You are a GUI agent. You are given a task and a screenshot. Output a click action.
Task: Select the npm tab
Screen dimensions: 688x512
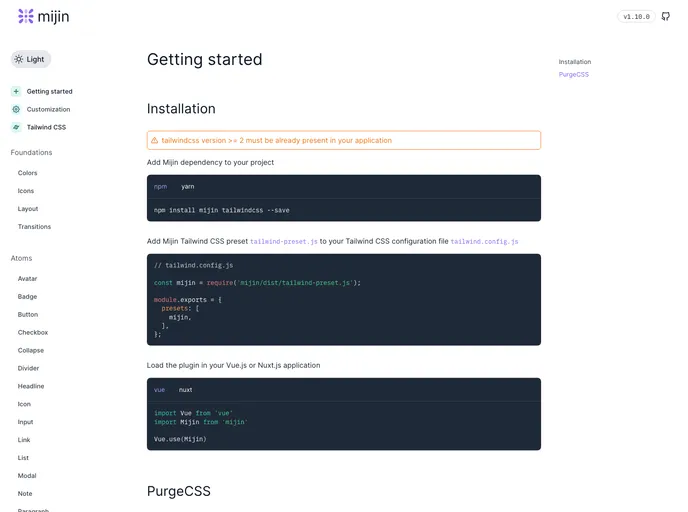(160, 186)
